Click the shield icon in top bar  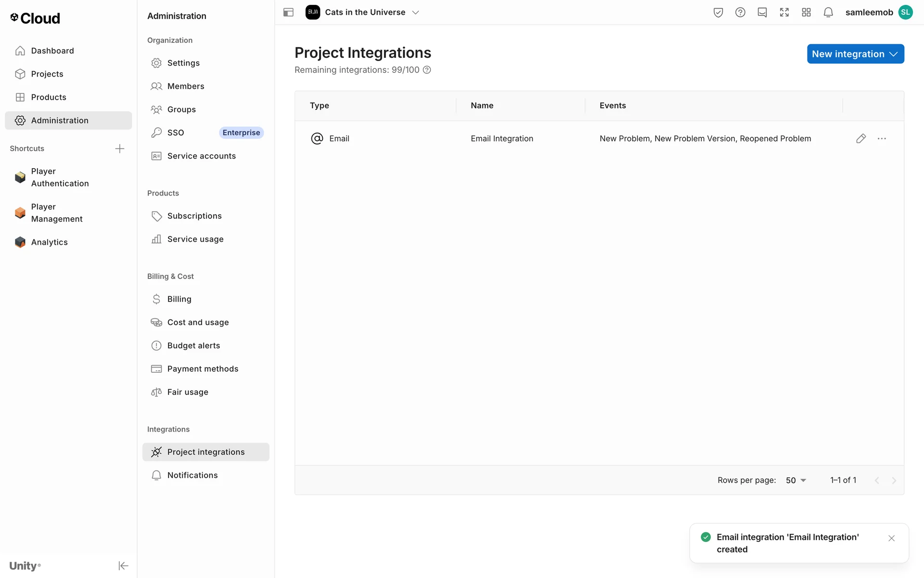coord(718,13)
